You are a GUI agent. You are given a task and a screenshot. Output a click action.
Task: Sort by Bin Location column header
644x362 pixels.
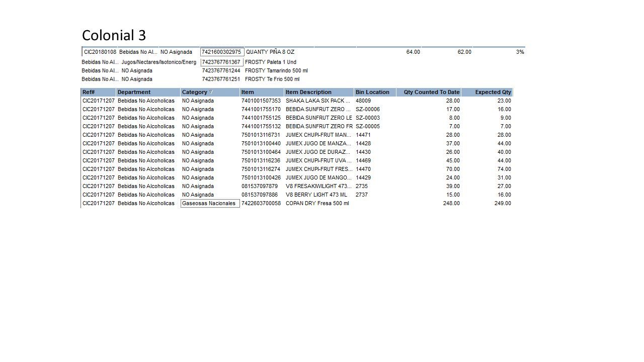375,92
